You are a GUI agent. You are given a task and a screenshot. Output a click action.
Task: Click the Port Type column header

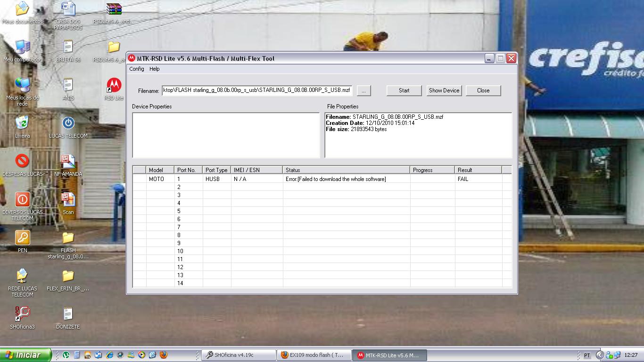tap(217, 170)
